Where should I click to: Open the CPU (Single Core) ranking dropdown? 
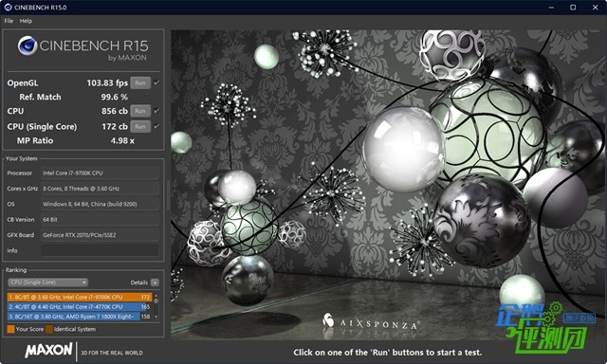tap(48, 282)
